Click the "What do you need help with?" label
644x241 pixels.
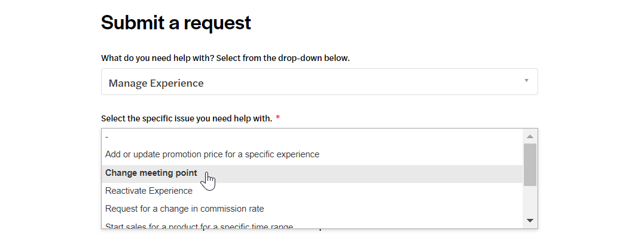pos(158,58)
